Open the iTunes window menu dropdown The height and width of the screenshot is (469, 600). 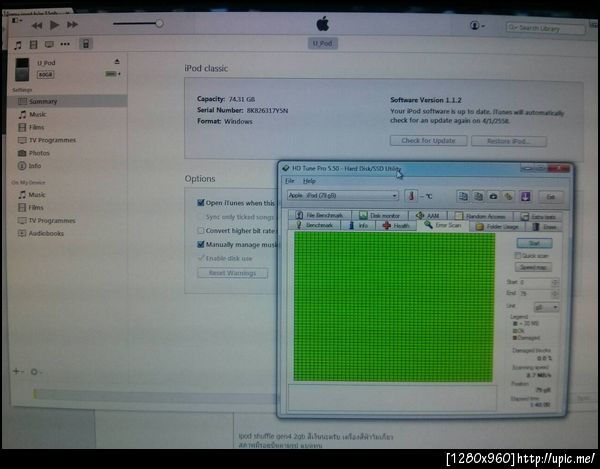(17, 20)
